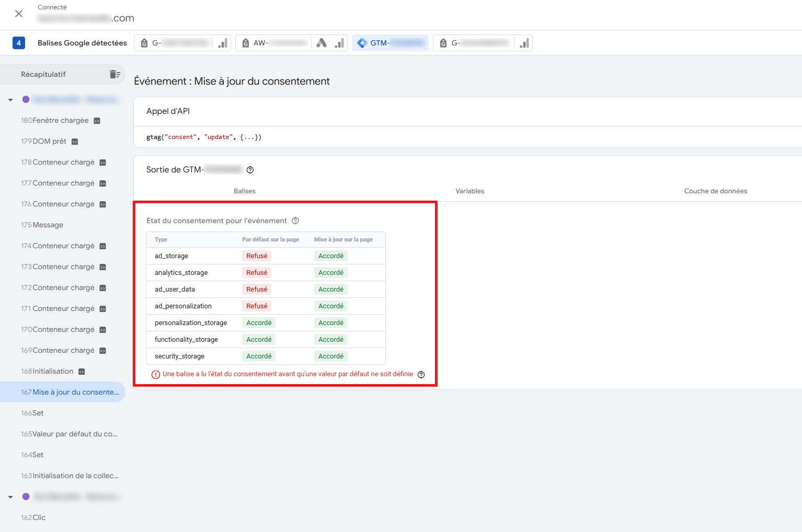Open the Couche de données tab
The width and height of the screenshot is (802, 532).
715,191
